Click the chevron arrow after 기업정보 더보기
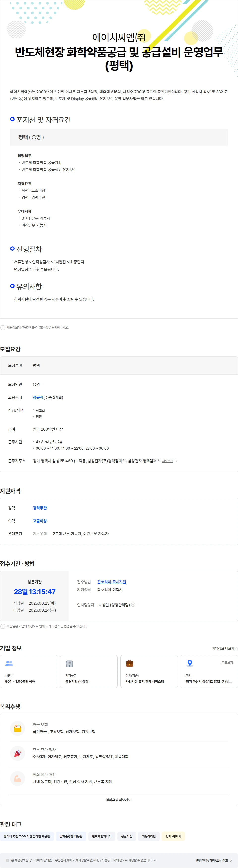The image size is (238, 868). 236,648
